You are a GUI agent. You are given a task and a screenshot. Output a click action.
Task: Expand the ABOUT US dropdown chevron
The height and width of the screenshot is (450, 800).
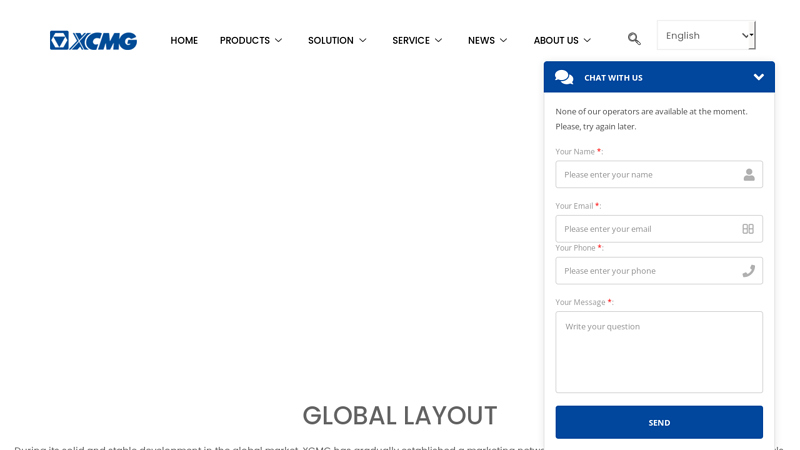pyautogui.click(x=587, y=40)
